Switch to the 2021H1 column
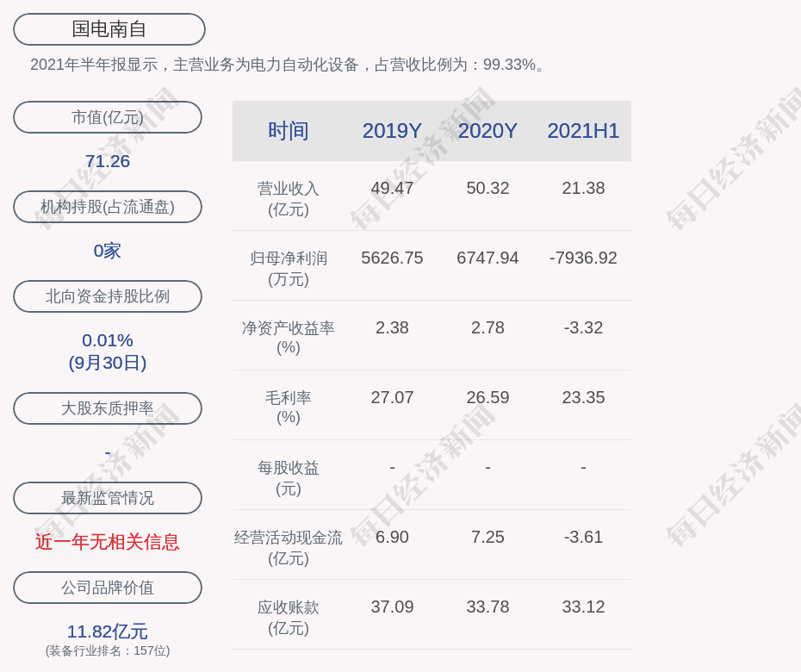 tap(583, 131)
